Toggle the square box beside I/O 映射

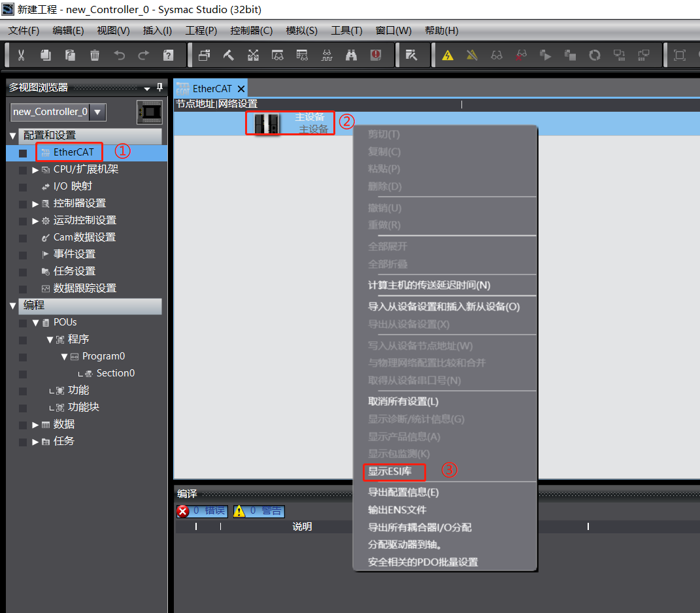point(24,187)
